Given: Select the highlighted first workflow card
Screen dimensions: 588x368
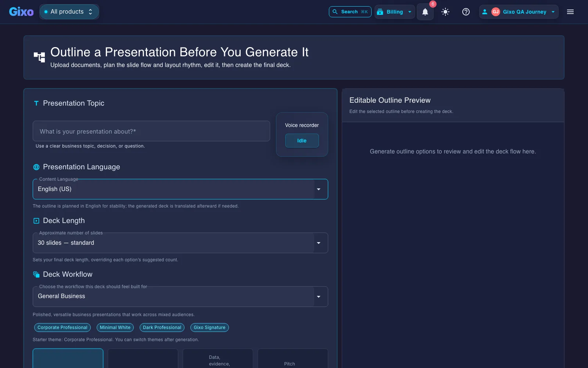Looking at the screenshot, I should pos(68,358).
